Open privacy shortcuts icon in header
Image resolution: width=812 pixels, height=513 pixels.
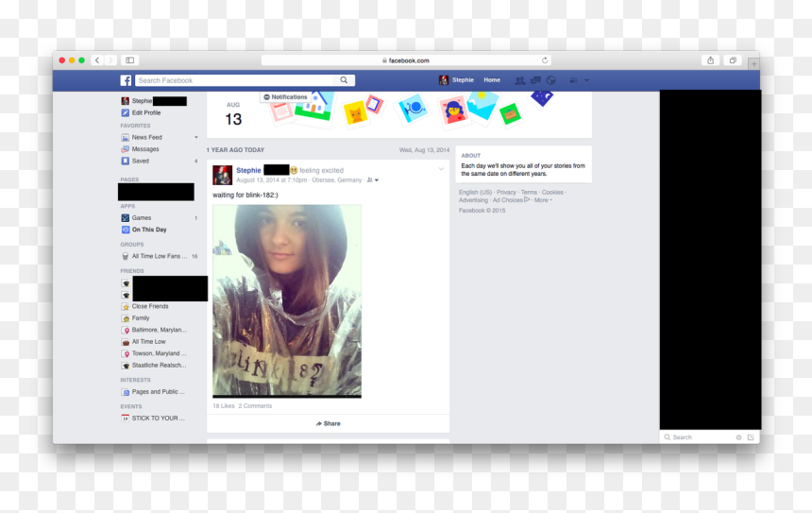coord(573,80)
